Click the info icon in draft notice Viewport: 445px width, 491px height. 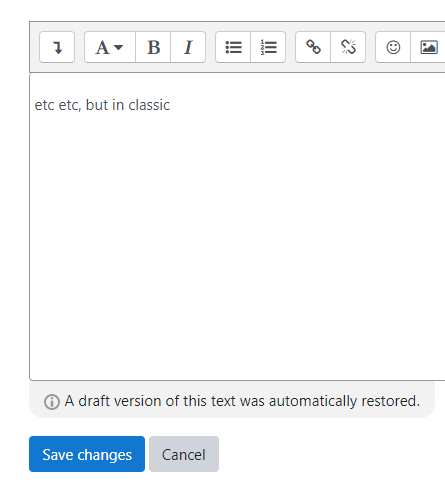52,402
